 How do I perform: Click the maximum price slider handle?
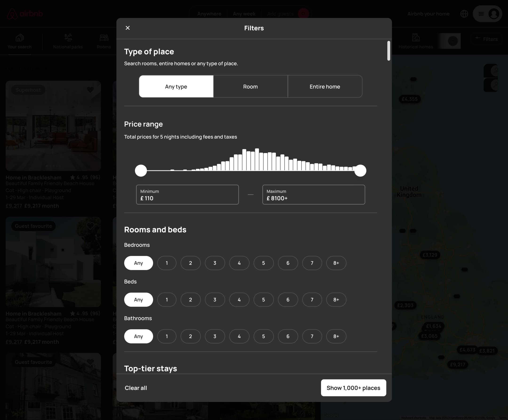pos(360,170)
